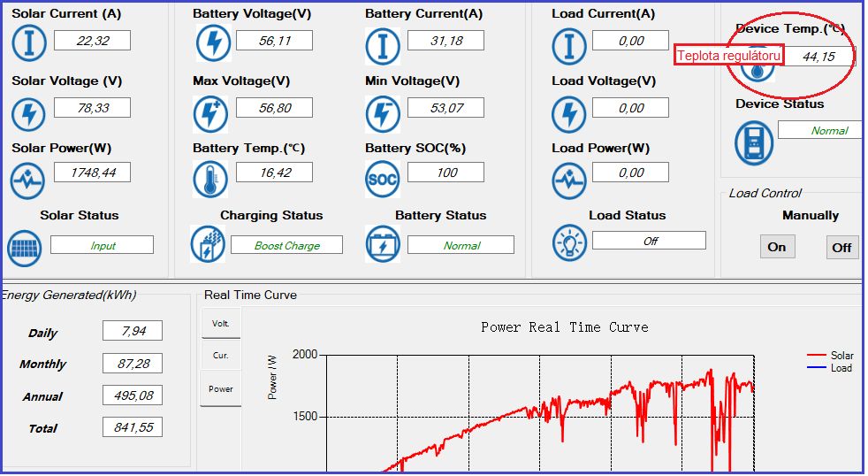
Task: Click the red Solar legend swatch
Action: coord(816,356)
